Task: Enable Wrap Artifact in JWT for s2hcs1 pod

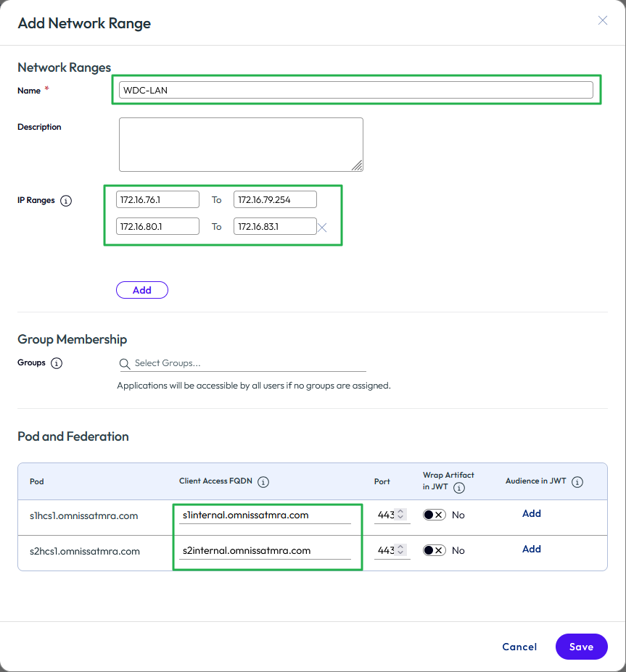Action: [434, 551]
